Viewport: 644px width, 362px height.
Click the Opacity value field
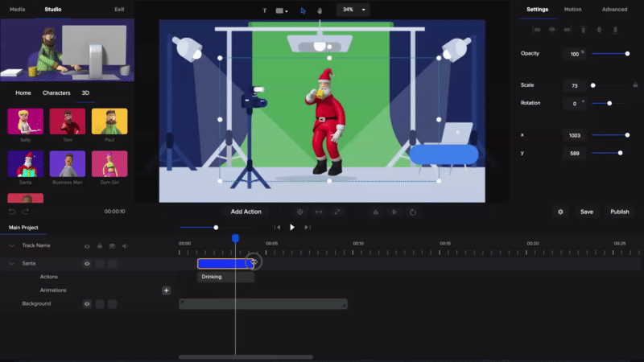(x=575, y=54)
